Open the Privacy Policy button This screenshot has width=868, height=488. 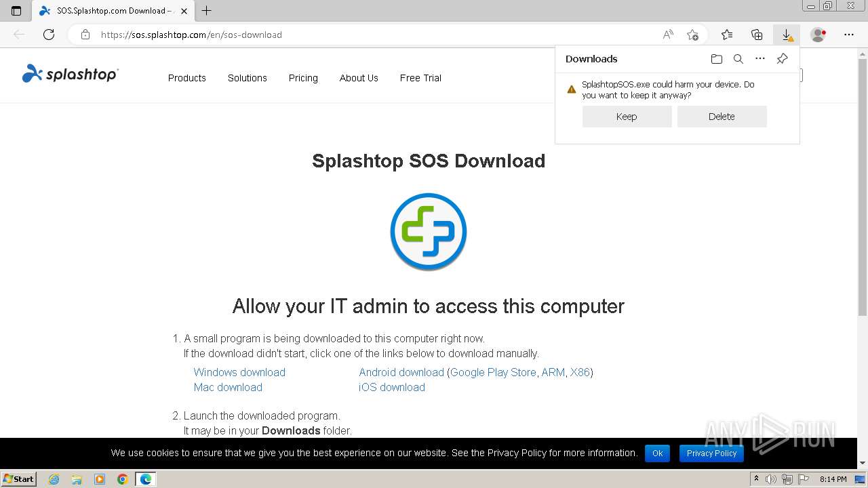(x=711, y=453)
